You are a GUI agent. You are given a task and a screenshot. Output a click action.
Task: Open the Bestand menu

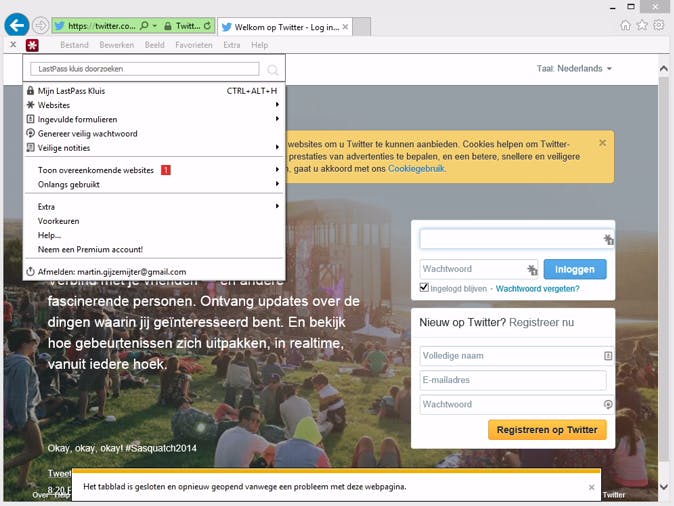[x=74, y=45]
